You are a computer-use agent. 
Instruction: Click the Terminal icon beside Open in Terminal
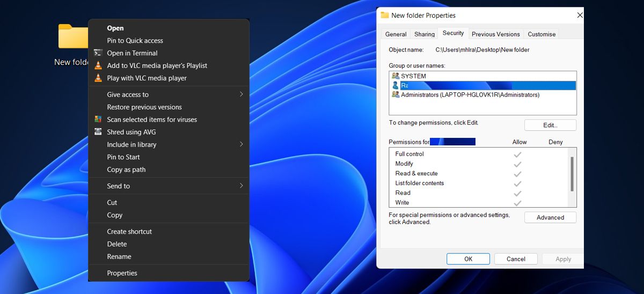click(x=98, y=53)
